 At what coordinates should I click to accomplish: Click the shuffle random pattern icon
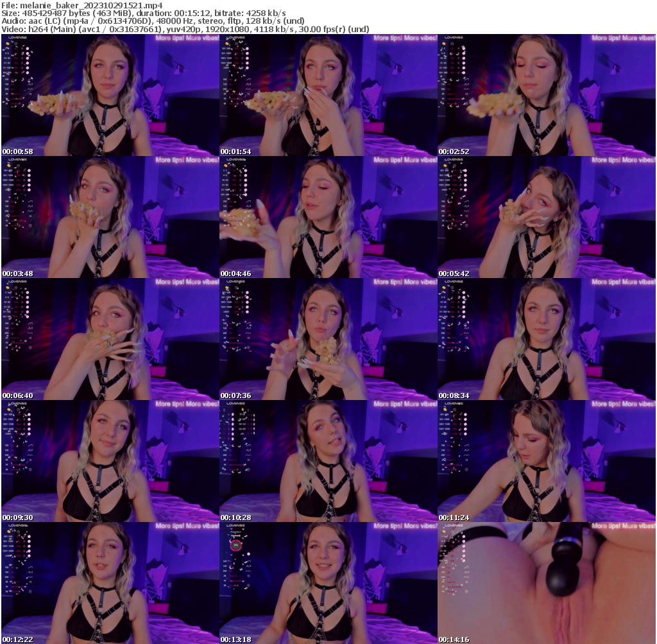(x=30, y=94)
